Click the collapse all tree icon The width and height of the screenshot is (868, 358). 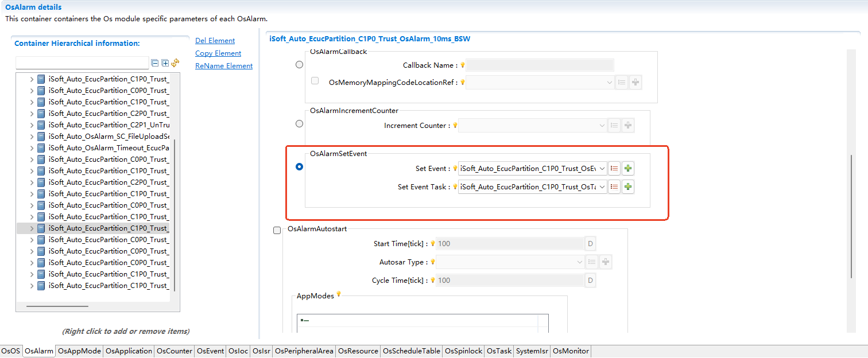pyautogui.click(x=154, y=63)
